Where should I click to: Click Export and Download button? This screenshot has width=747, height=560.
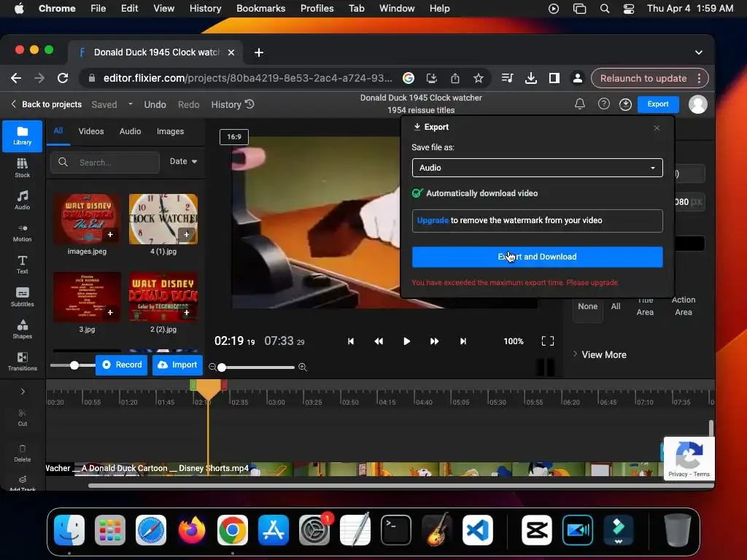pos(537,257)
